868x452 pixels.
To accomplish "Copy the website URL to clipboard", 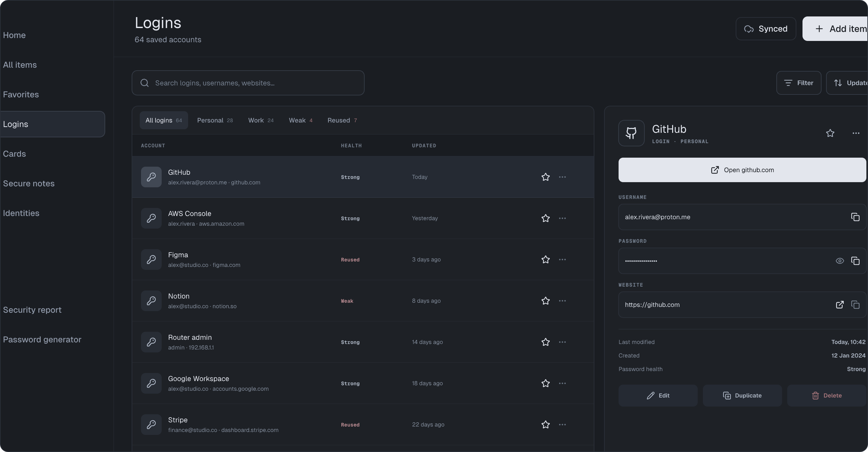I will pyautogui.click(x=855, y=305).
